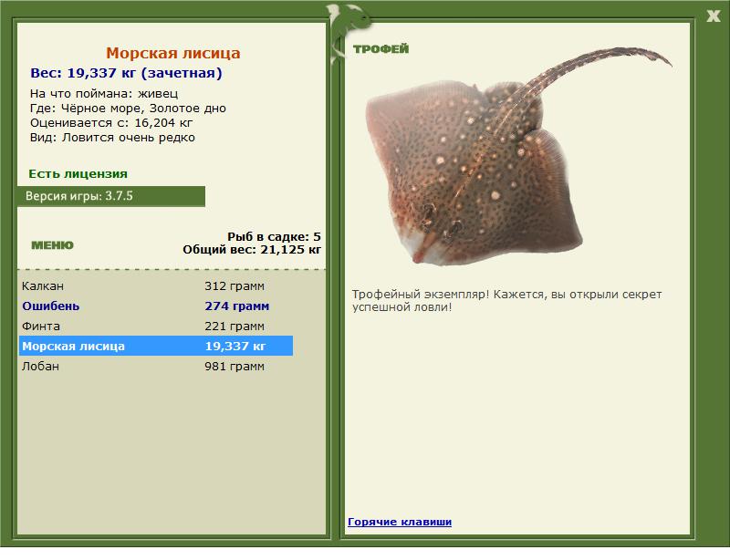This screenshot has height=560, width=730.
Task: Click the 19,337 кг weight in list
Action: click(x=235, y=346)
